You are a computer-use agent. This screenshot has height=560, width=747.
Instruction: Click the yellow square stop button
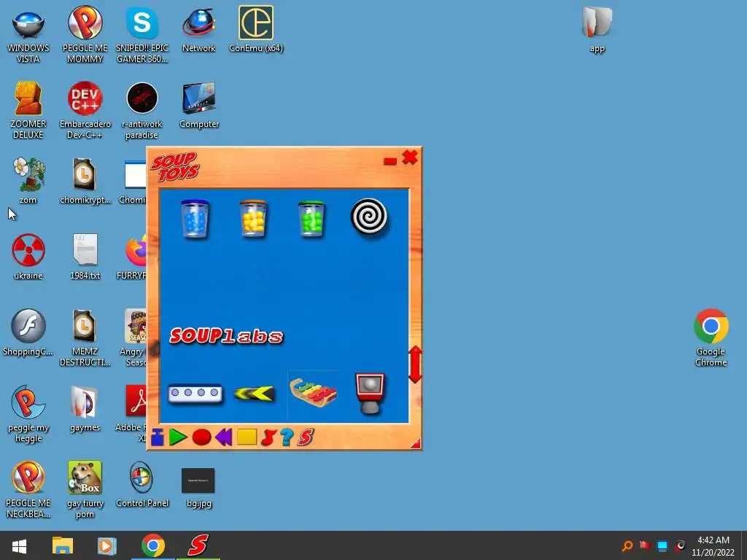click(x=247, y=437)
